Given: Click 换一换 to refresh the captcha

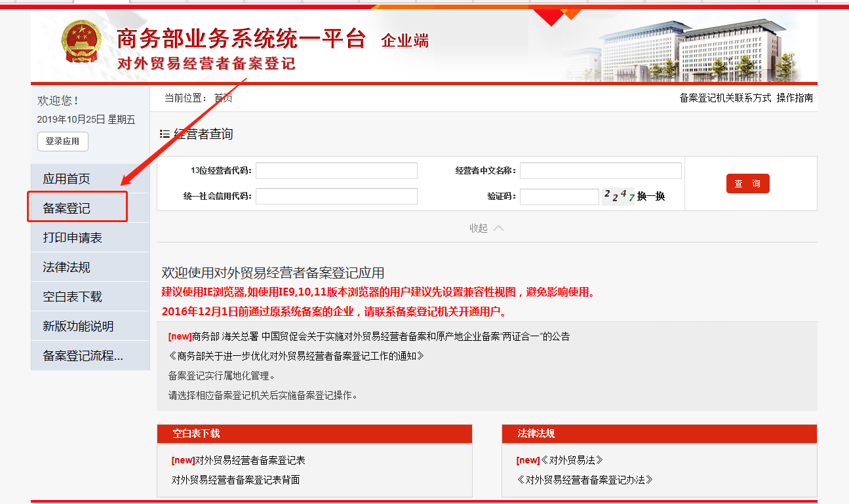Looking at the screenshot, I should coord(651,197).
